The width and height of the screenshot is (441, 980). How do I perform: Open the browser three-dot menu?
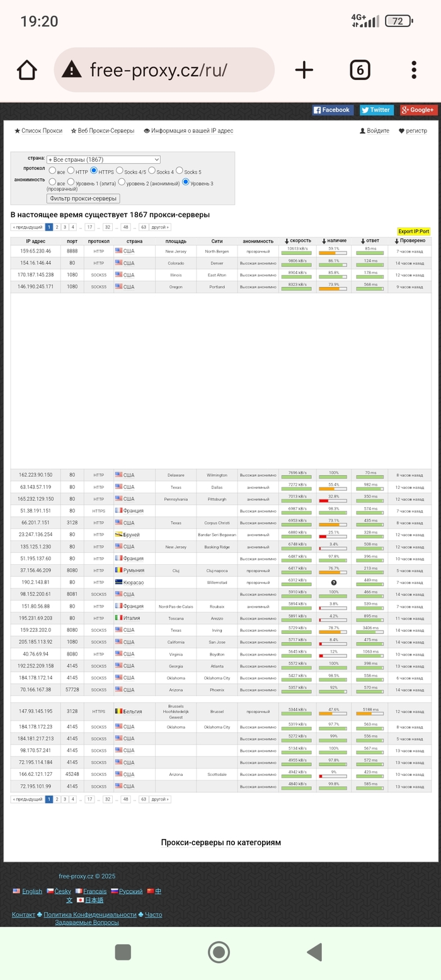click(x=413, y=70)
